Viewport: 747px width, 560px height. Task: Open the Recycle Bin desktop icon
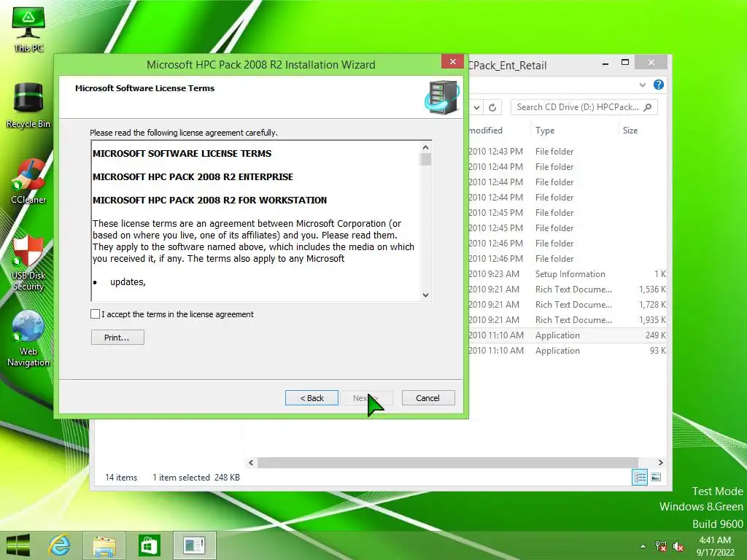point(28,106)
